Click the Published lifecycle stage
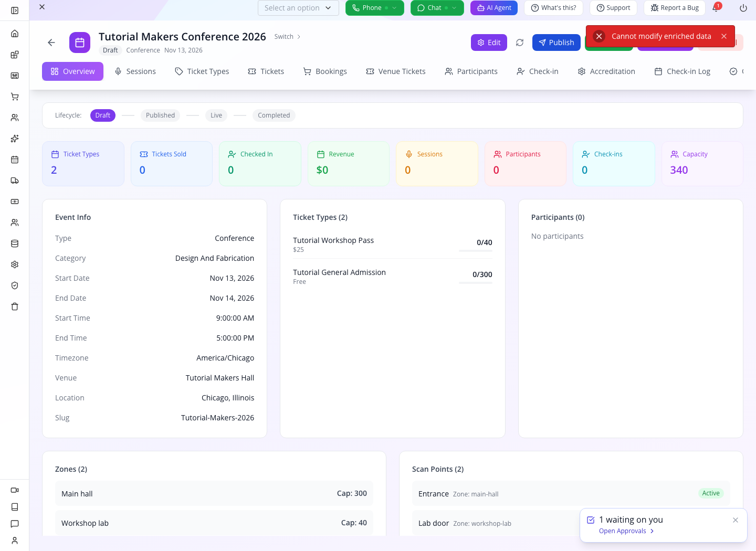Image resolution: width=756 pixels, height=551 pixels. click(160, 115)
